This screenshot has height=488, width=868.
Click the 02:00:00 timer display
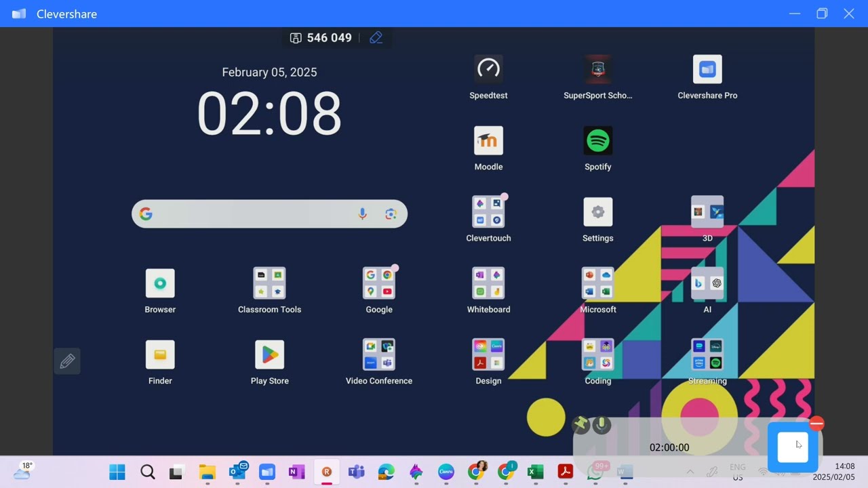pos(669,447)
